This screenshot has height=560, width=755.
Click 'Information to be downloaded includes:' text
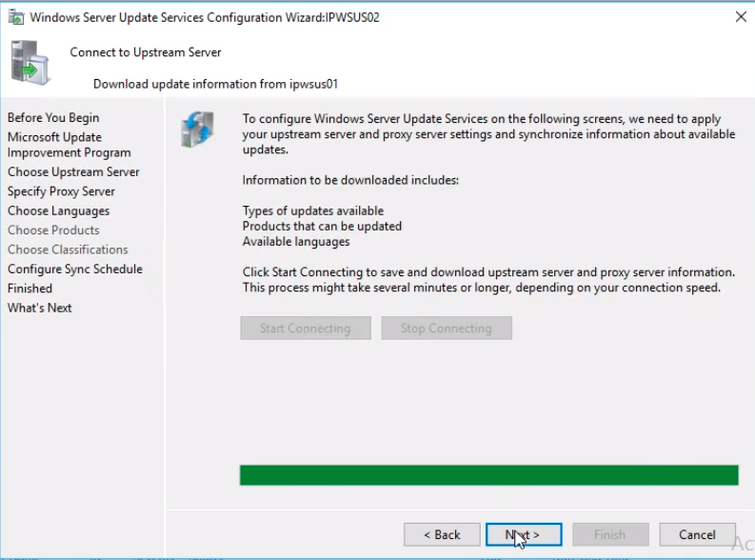tap(350, 180)
